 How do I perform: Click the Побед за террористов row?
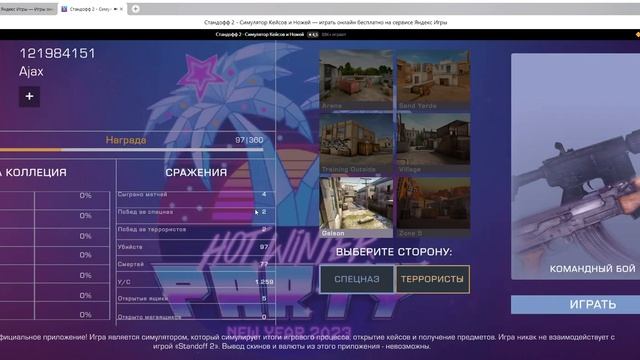click(x=196, y=230)
